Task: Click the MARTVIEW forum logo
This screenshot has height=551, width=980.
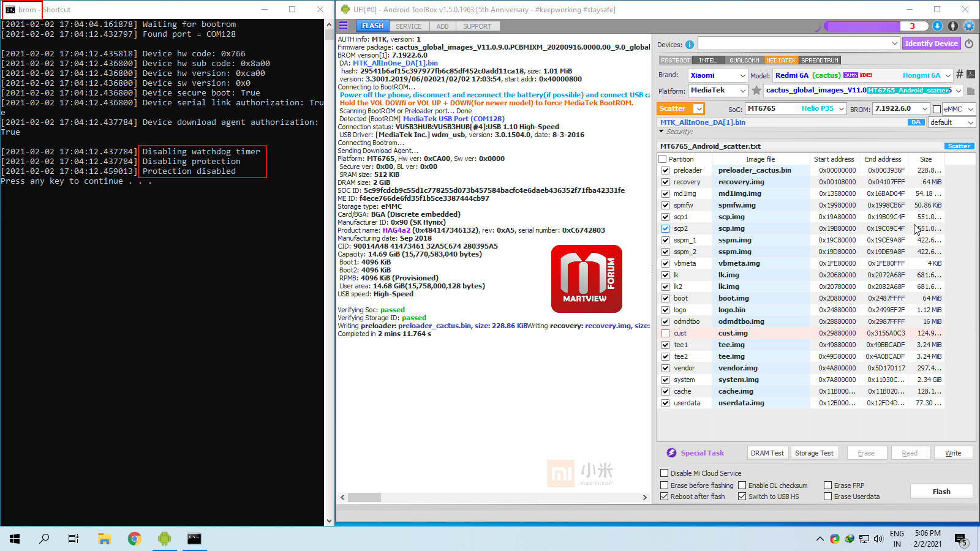Action: 586,279
